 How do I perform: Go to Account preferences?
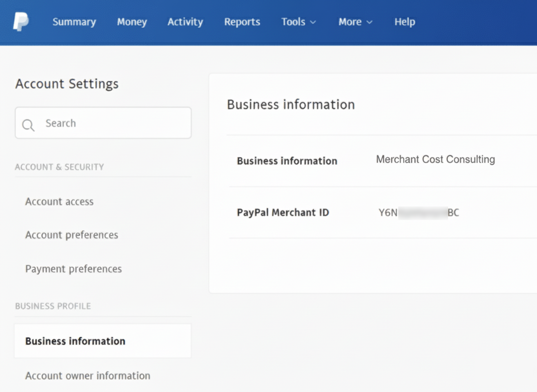(x=71, y=235)
